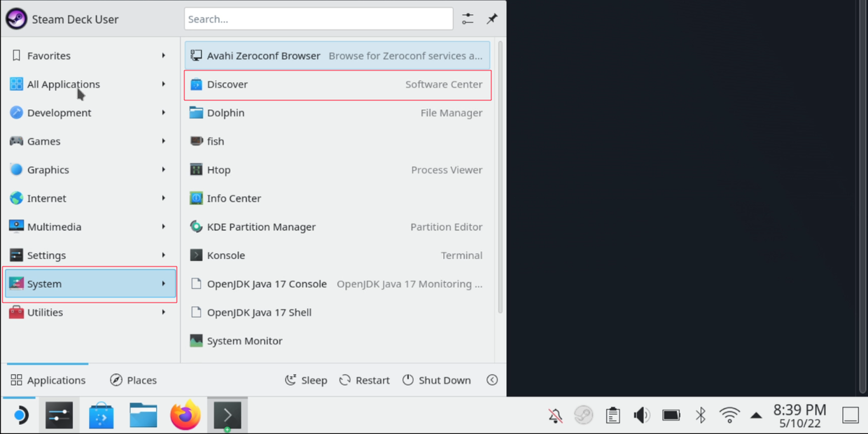Screen dimensions: 868x434
Task: Launch Firefox from the taskbar
Action: 185,416
